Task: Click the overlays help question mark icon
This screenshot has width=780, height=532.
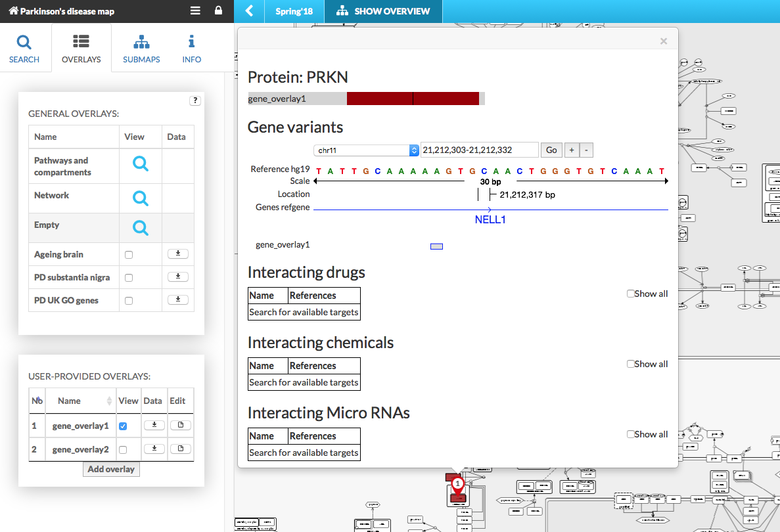Action: coord(195,100)
